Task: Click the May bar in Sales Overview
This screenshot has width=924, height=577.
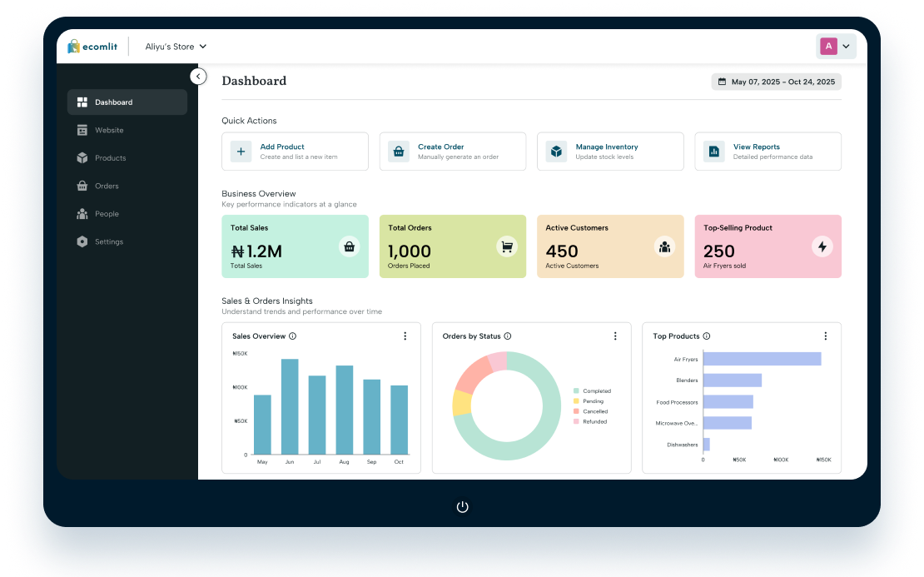Action: pos(263,425)
